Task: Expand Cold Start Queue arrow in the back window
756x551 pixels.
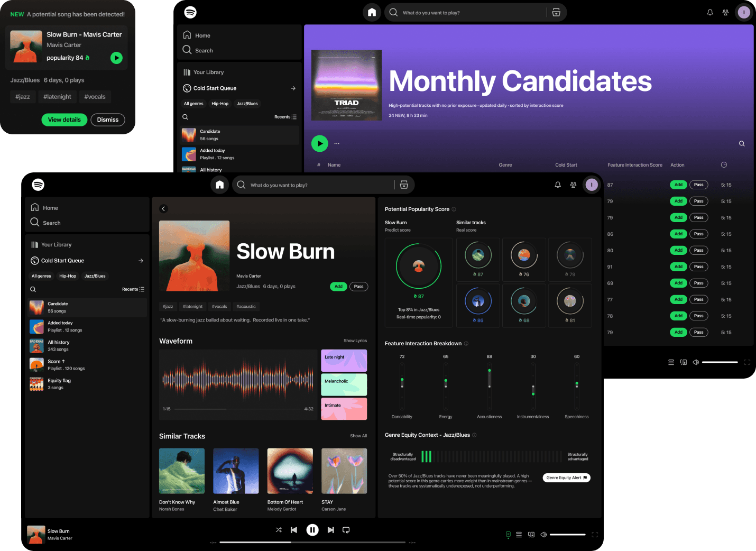Action: coord(293,88)
